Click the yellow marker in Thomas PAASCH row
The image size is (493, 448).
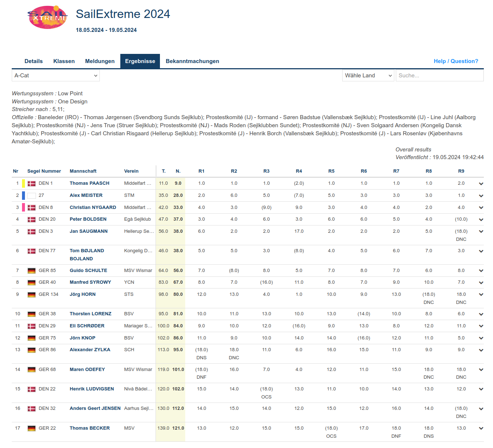tap(23, 183)
